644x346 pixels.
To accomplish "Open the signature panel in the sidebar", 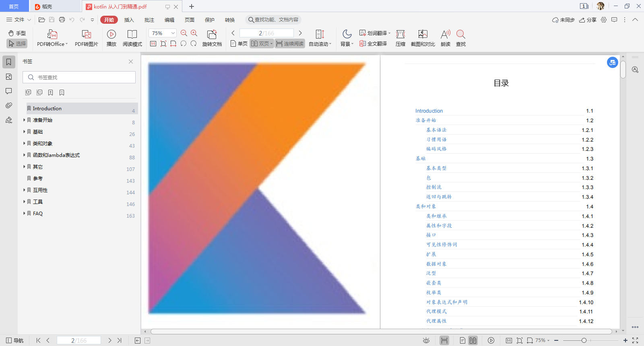I will 8,120.
